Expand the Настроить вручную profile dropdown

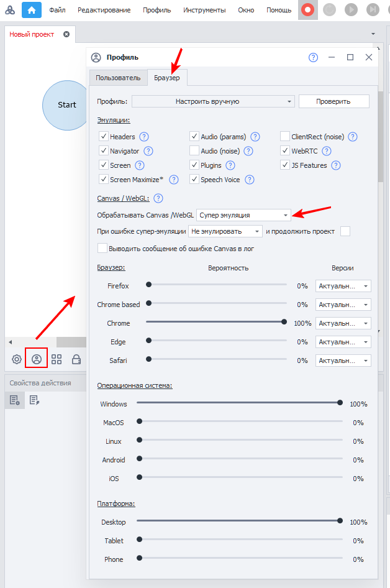[212, 101]
